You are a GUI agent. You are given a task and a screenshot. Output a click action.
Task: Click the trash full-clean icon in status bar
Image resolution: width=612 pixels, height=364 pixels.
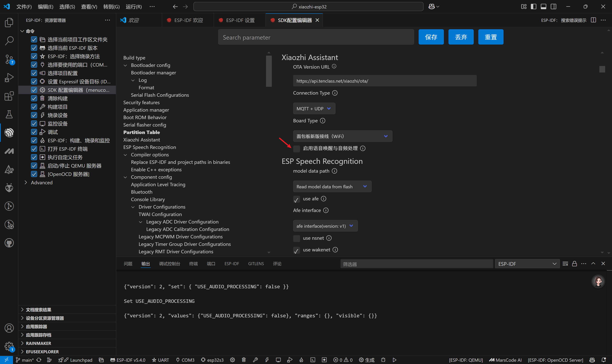point(244,360)
